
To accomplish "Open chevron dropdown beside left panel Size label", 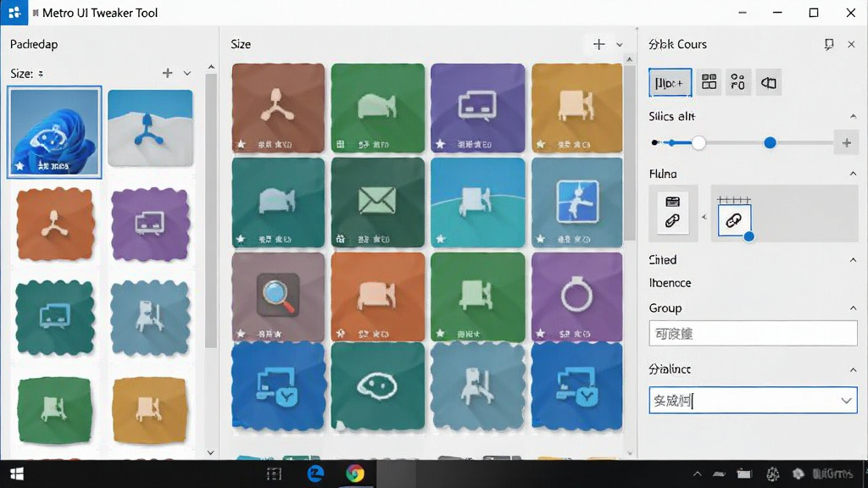I will coord(187,73).
